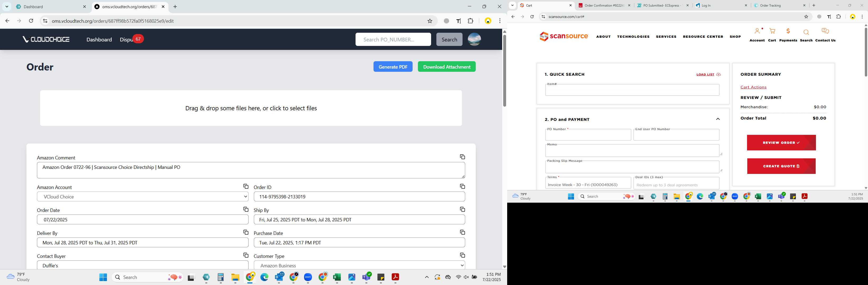The width and height of the screenshot is (868, 285).
Task: Open File Explorer from the left taskbar
Action: [x=235, y=277]
